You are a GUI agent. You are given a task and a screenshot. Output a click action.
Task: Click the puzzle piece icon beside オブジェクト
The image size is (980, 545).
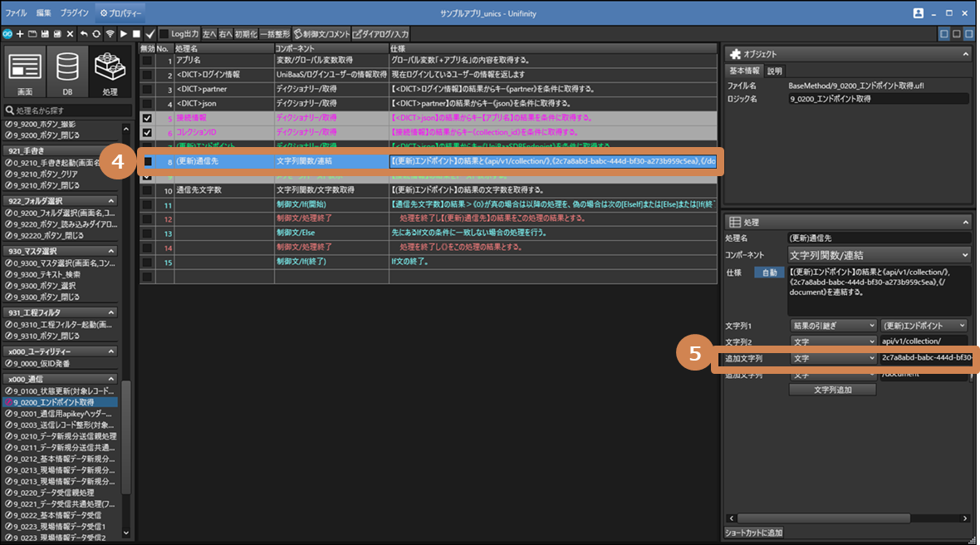pos(735,54)
